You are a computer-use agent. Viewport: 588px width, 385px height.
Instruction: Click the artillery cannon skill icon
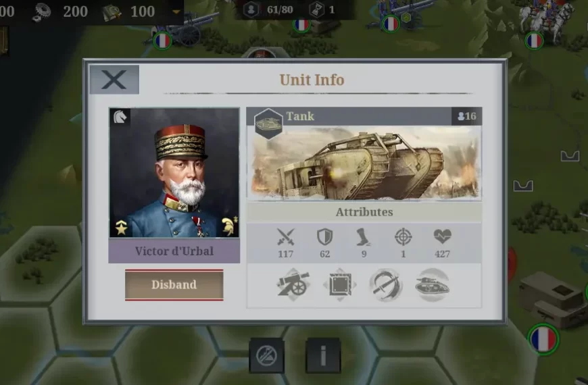293,285
